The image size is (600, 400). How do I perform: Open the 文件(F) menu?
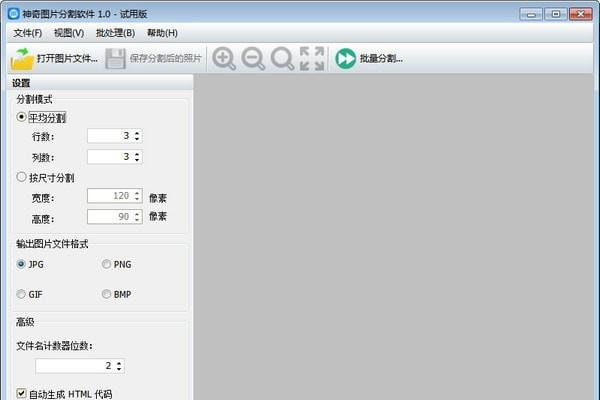tap(28, 33)
